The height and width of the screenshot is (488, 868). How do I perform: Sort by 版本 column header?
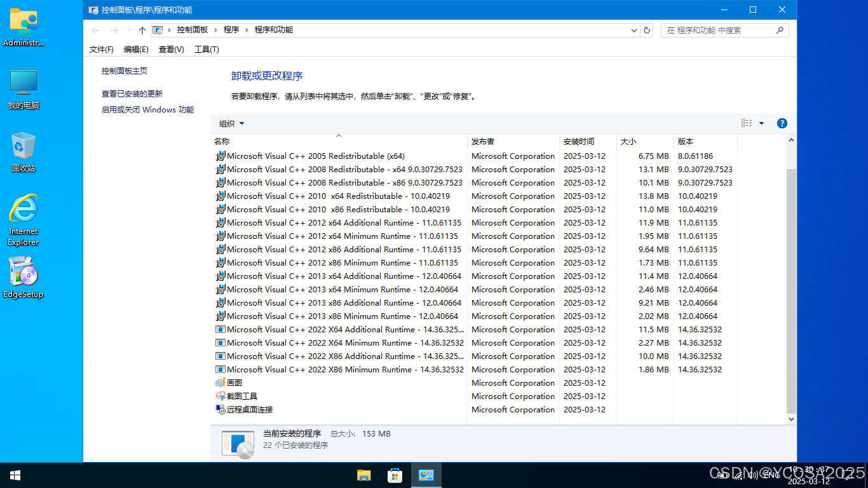pos(705,141)
